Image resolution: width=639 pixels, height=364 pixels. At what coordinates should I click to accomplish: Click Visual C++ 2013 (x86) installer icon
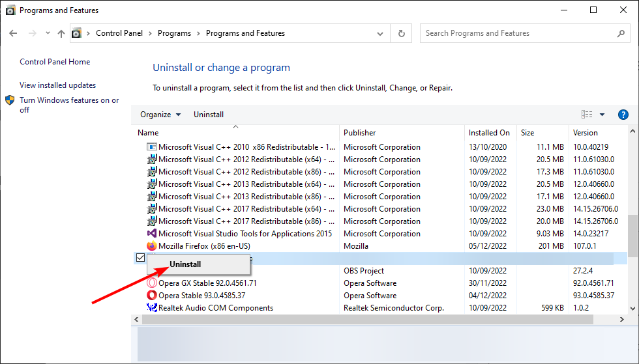[151, 197]
